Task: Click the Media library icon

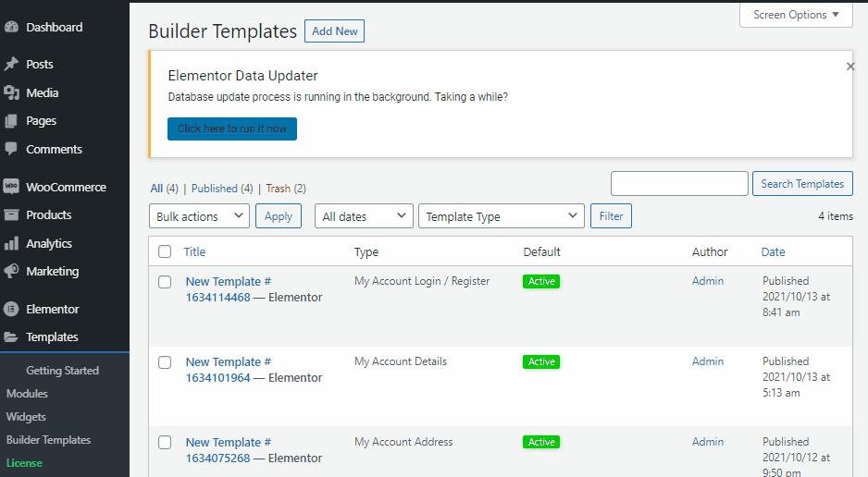Action: [11, 92]
